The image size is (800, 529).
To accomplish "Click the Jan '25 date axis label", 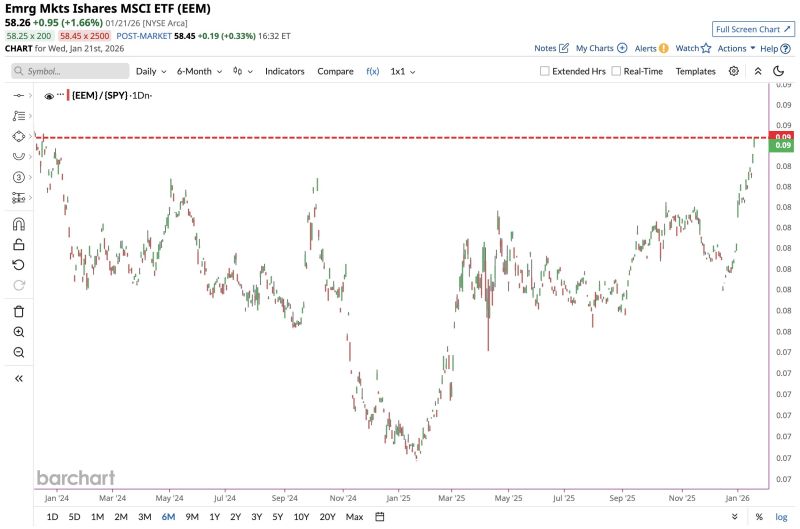I will point(398,498).
